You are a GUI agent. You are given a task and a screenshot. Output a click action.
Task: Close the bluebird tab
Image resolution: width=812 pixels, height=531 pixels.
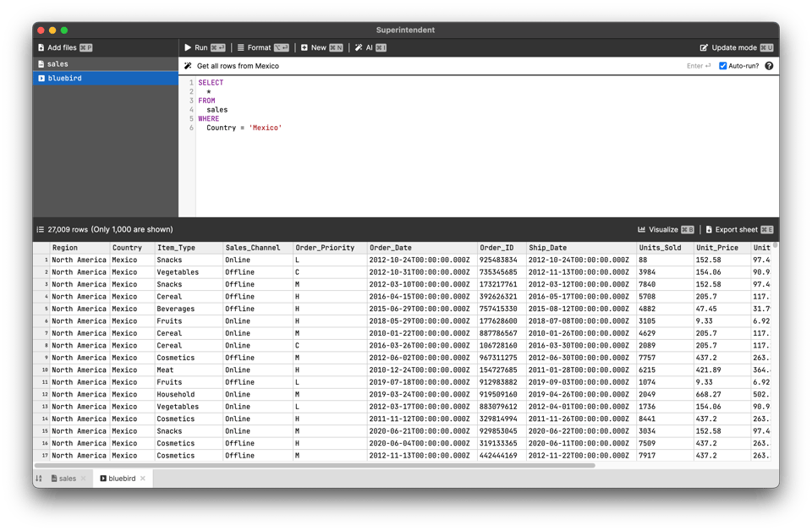tap(143, 479)
